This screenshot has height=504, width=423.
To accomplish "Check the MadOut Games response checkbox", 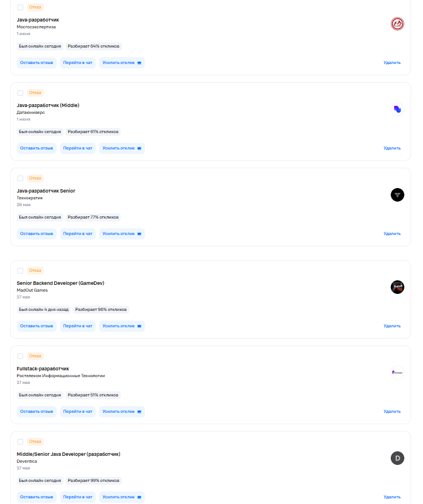I will (x=20, y=270).
